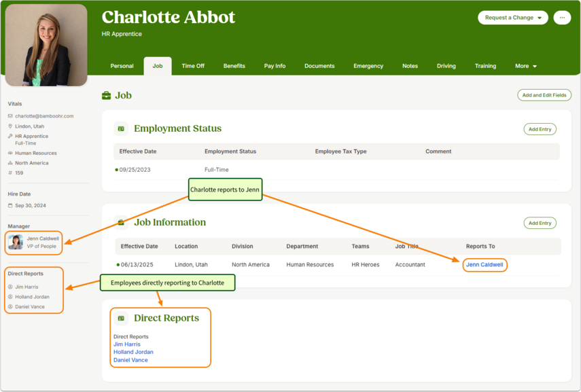Click the department icon beside Human Resources
The width and height of the screenshot is (581, 392).
coord(10,153)
